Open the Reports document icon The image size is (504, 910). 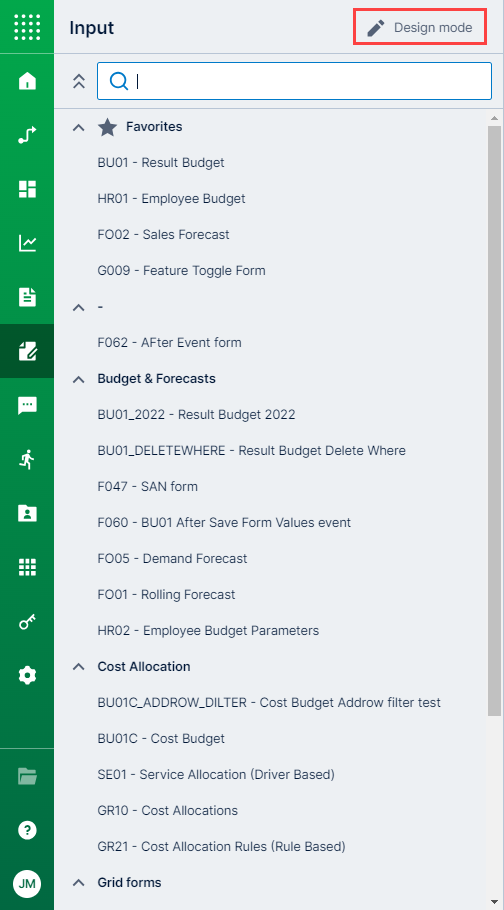[x=27, y=297]
